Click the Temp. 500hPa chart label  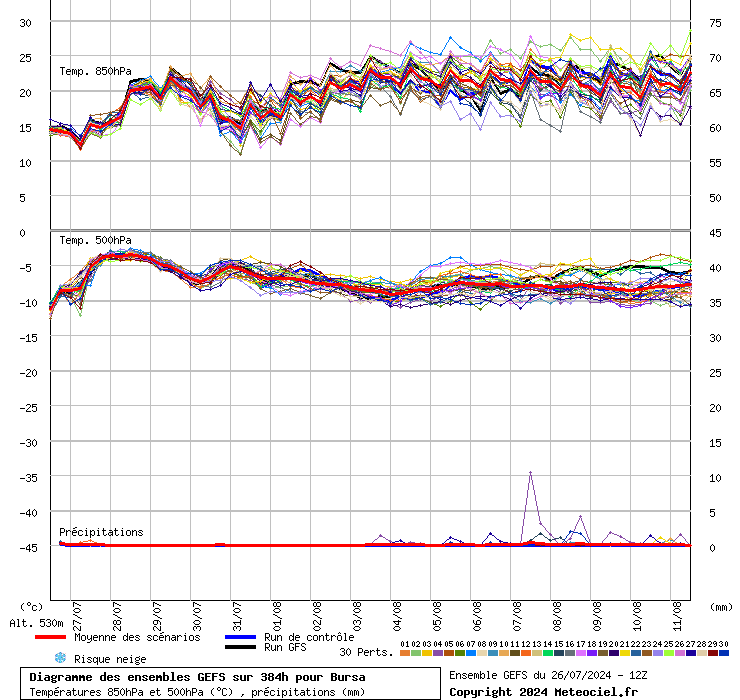pos(95,240)
